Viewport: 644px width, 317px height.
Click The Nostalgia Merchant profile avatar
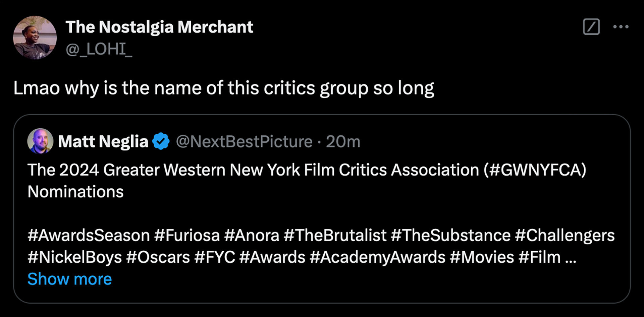click(x=35, y=38)
